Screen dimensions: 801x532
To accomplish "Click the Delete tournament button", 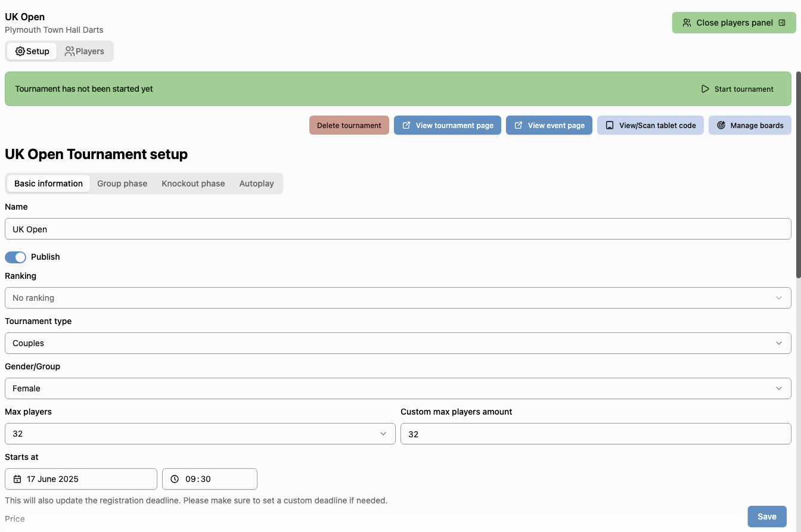I will click(x=349, y=125).
